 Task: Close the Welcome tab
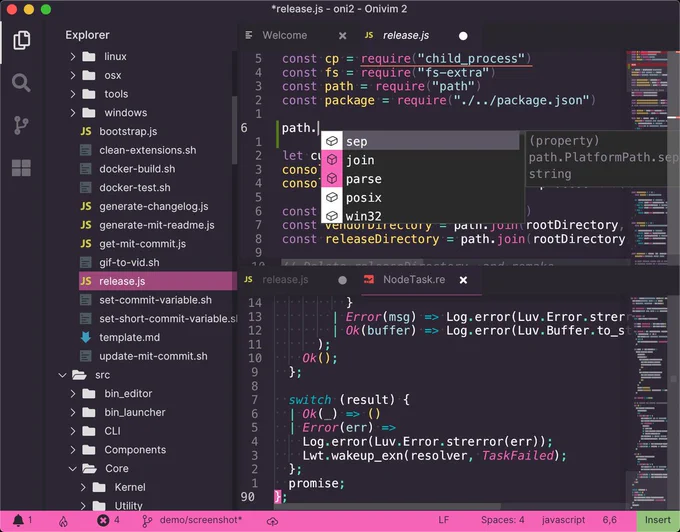click(x=342, y=36)
